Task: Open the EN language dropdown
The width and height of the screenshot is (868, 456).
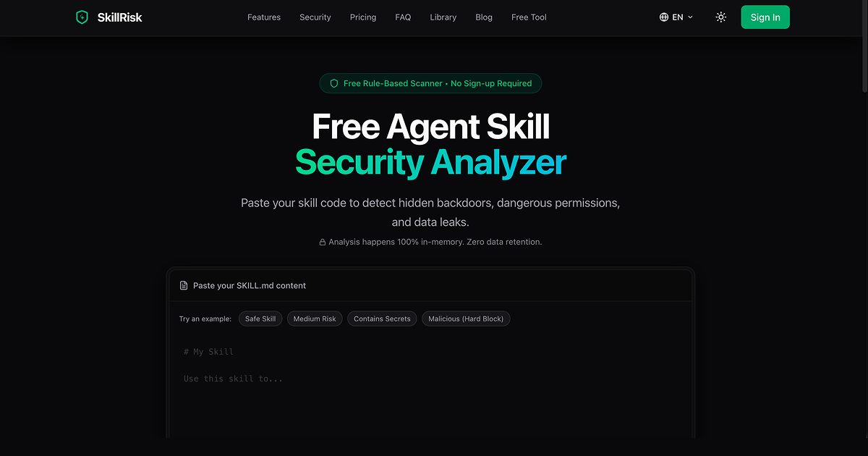Action: [x=676, y=17]
